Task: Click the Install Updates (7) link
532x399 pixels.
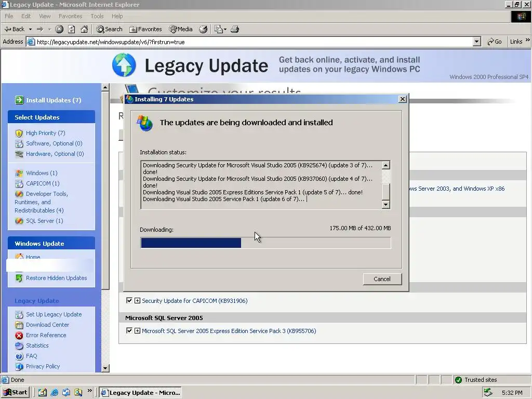Action: point(54,100)
